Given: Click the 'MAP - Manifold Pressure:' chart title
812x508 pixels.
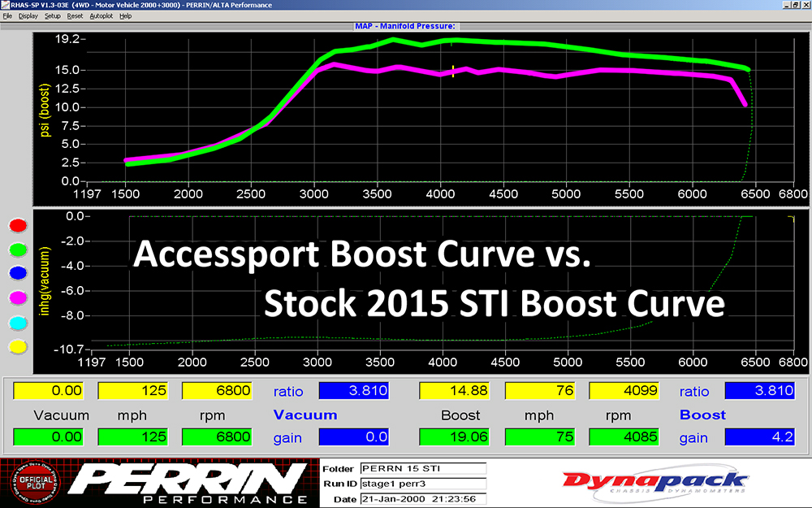Looking at the screenshot, I should tap(405, 26).
